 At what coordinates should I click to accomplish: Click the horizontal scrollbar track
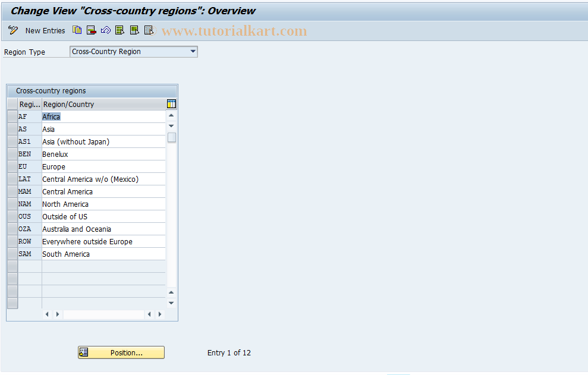coord(103,314)
